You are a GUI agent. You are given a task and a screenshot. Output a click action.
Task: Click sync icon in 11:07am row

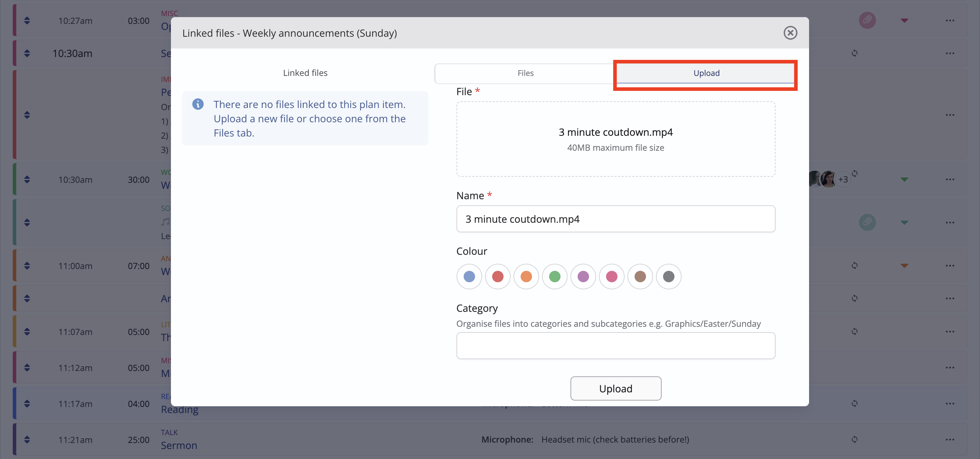854,331
